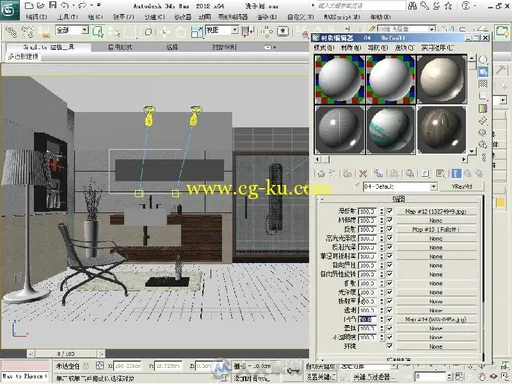Click sample slots horizontal scrollbar right arrow
512x384 pixels.
[x=464, y=159]
